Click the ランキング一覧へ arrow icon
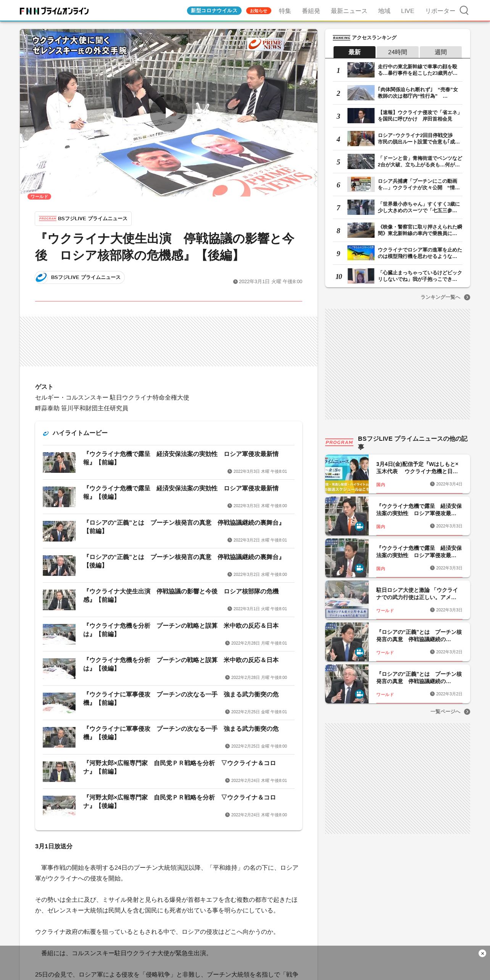 [467, 297]
